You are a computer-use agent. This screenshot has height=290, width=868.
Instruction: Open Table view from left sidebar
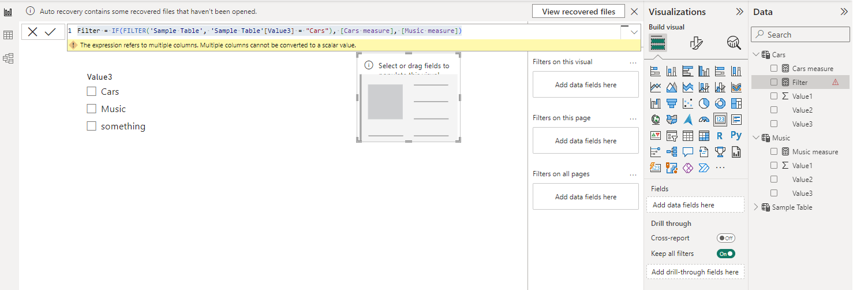(8, 35)
